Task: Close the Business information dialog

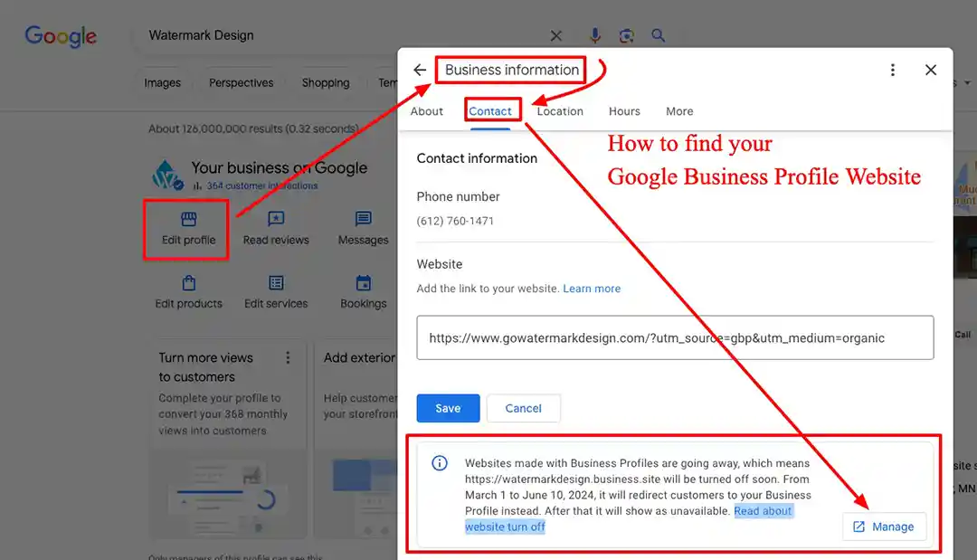Action: [930, 70]
